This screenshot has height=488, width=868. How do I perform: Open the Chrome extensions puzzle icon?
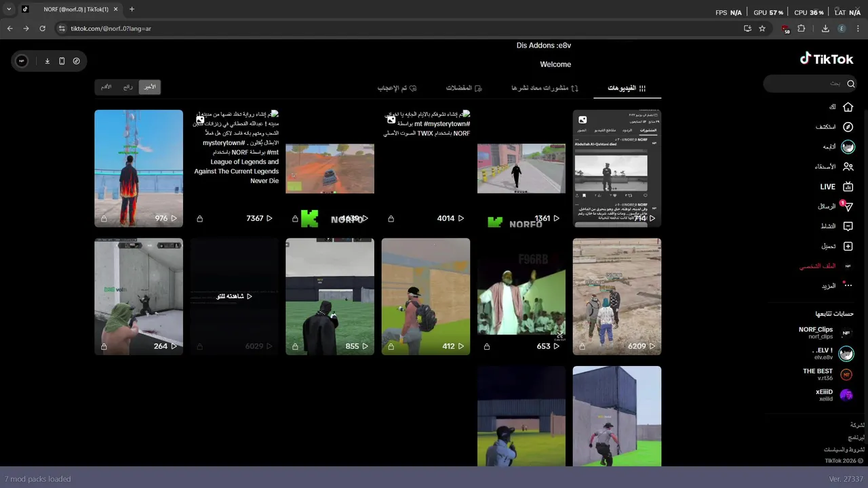(802, 28)
